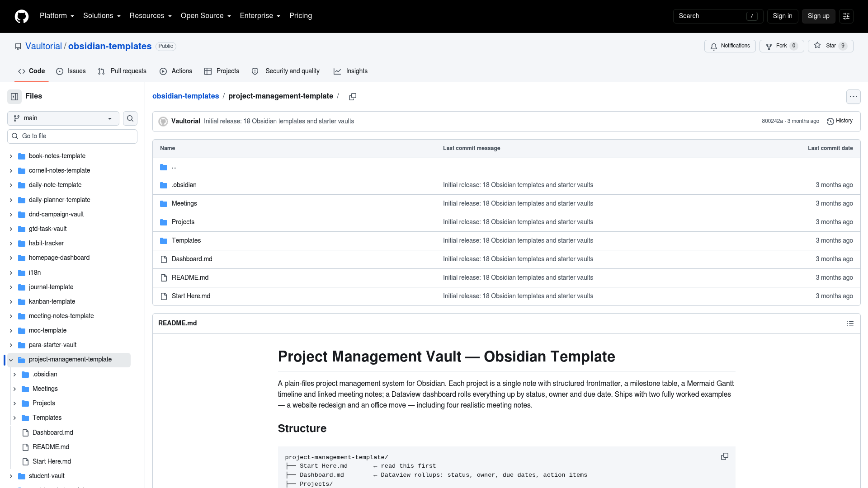
Task: Open moc-template folder in sidebar
Action: (x=47, y=331)
